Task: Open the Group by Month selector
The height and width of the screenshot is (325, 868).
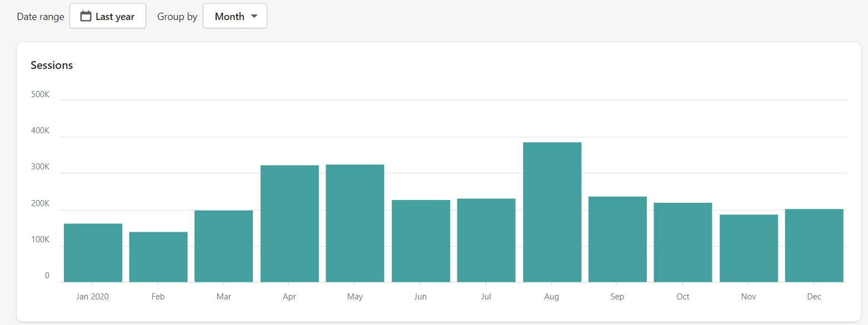Action: [x=235, y=16]
